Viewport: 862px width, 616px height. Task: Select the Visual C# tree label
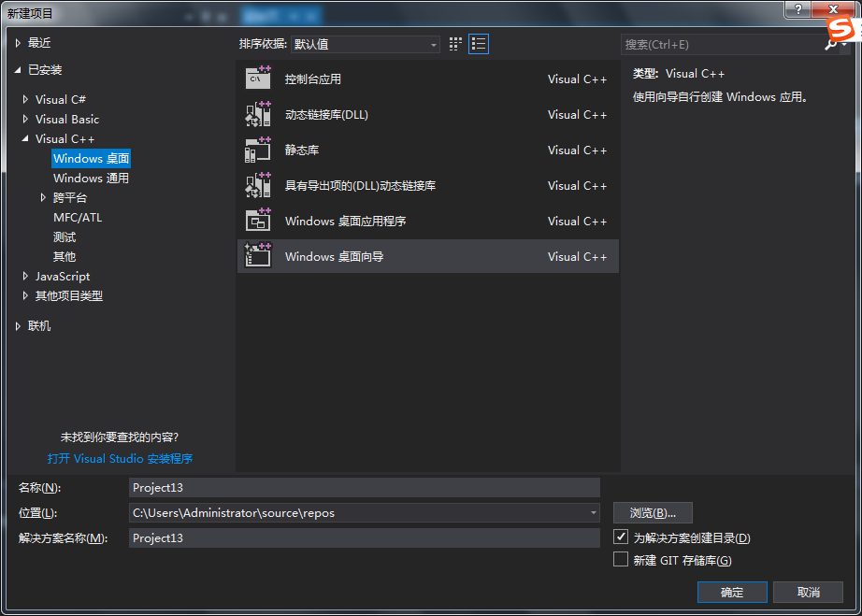(61, 99)
